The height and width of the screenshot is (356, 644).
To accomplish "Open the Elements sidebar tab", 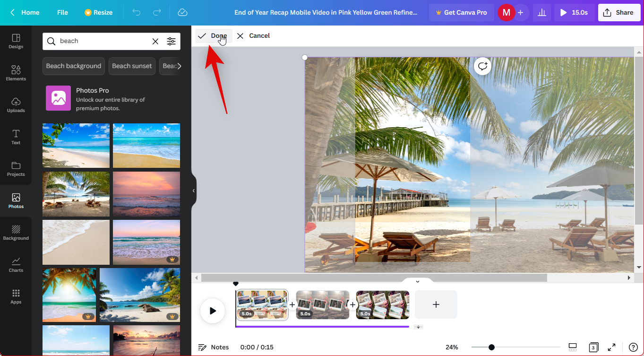I will pos(16,73).
